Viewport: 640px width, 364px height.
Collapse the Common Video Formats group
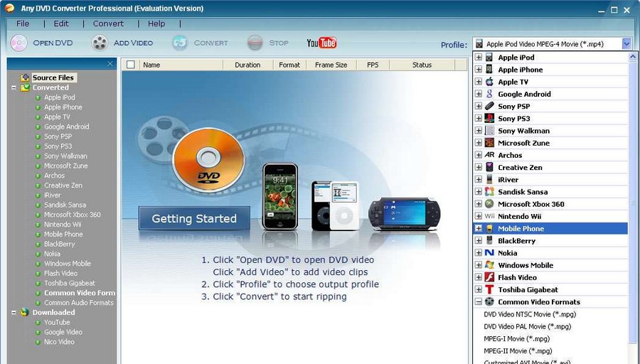[479, 302]
